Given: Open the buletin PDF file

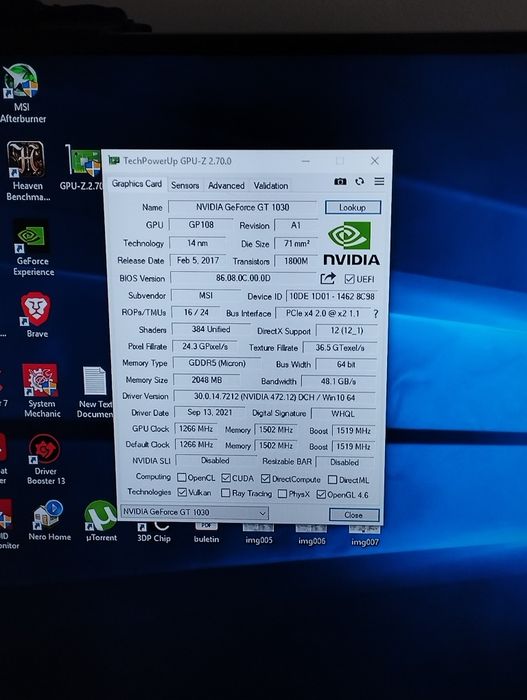Looking at the screenshot, I should [x=206, y=533].
